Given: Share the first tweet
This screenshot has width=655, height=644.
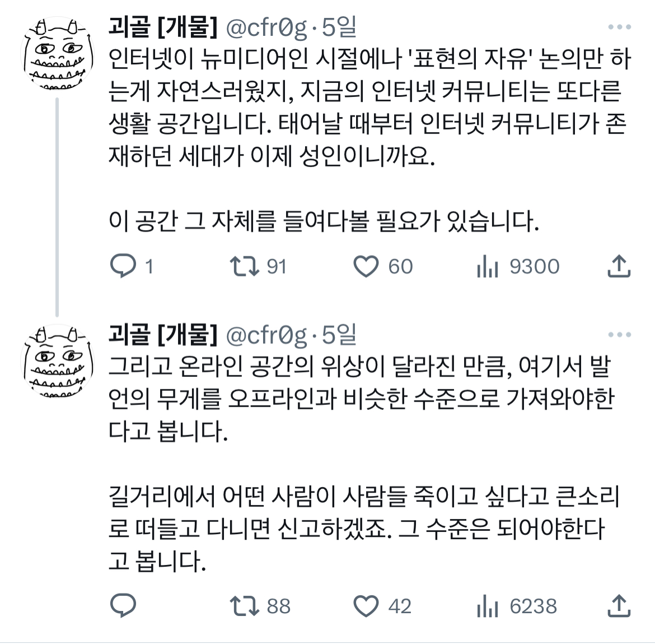Looking at the screenshot, I should click(x=619, y=267).
